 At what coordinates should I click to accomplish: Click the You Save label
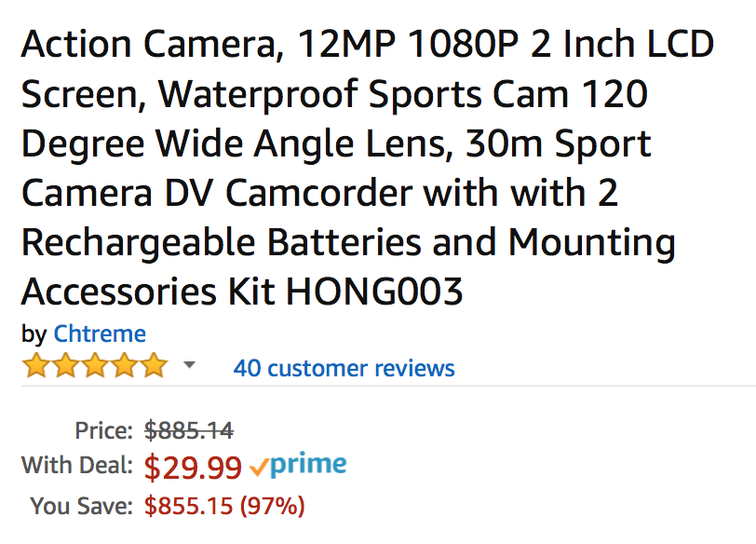[82, 506]
